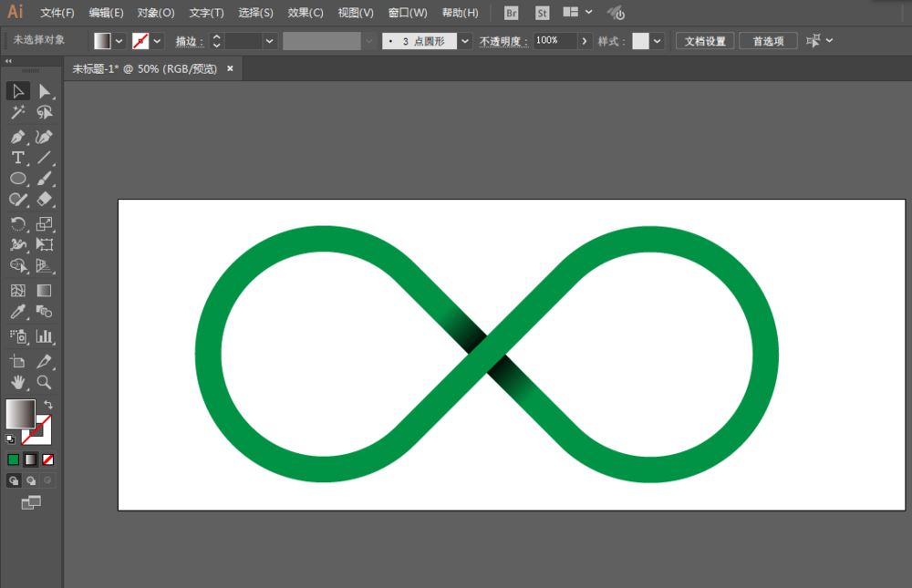Activate the Zoom tool
This screenshot has height=588, width=912.
click(x=43, y=383)
